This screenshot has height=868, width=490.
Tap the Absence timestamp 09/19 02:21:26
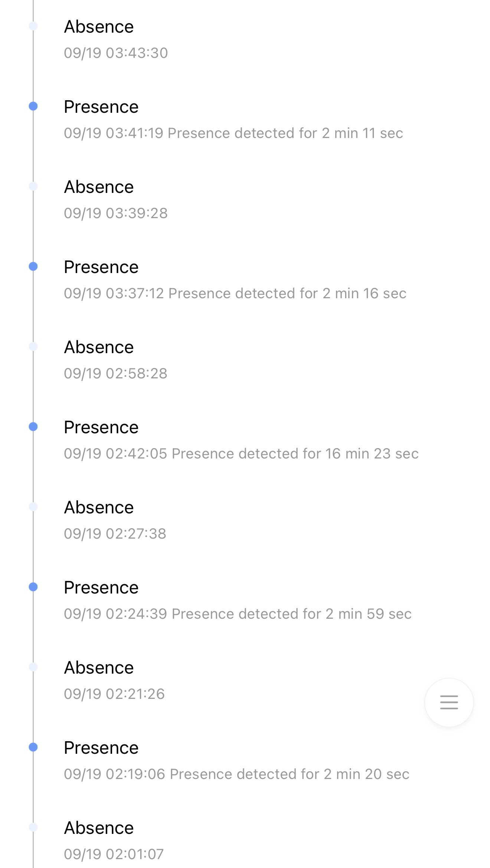(114, 694)
